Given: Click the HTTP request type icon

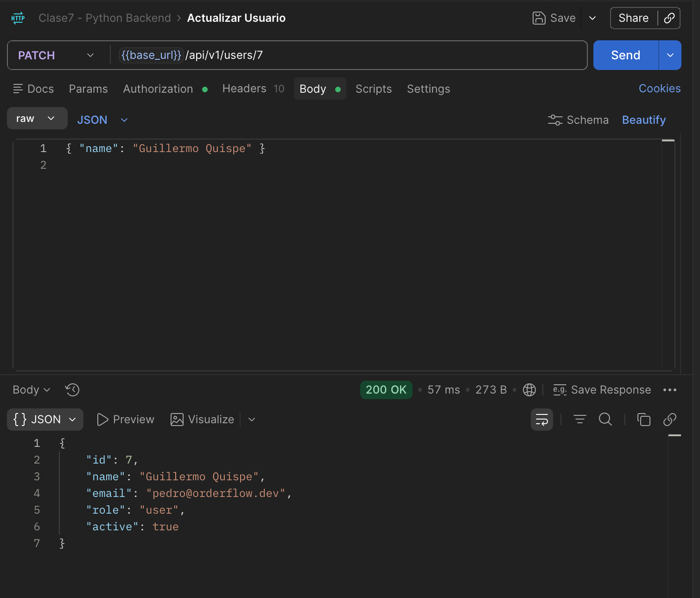Looking at the screenshot, I should [18, 19].
